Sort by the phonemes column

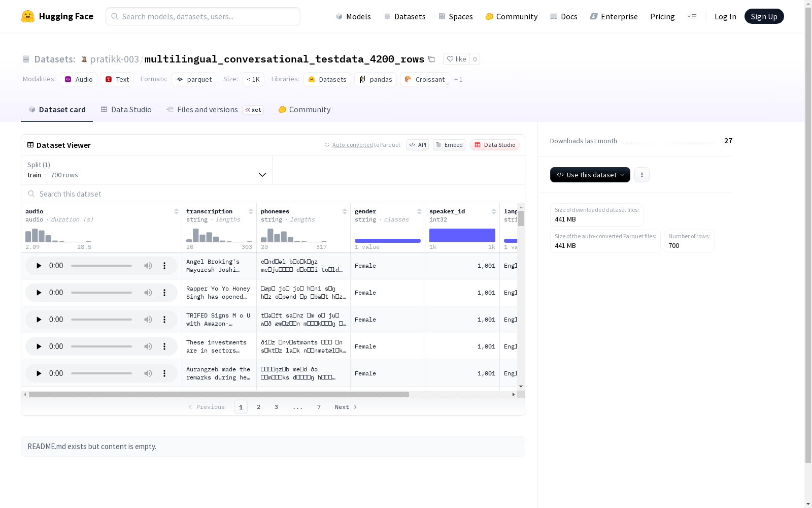(345, 211)
